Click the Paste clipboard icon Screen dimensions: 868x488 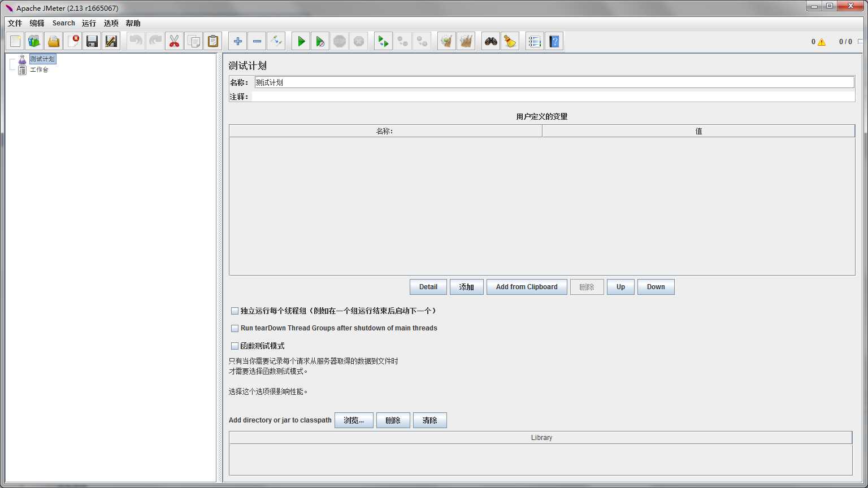tap(213, 41)
